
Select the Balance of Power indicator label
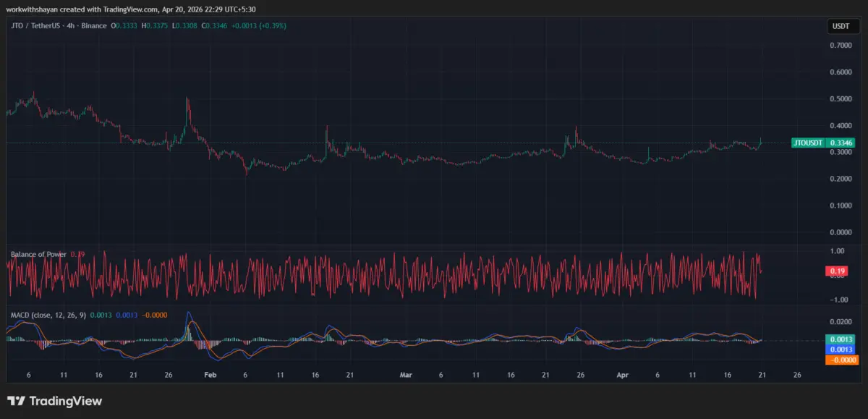click(38, 254)
